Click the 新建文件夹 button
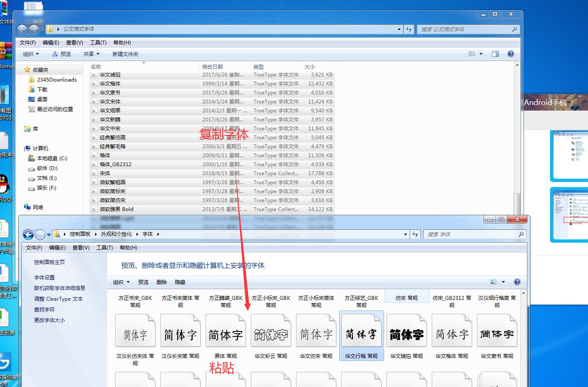Viewport: 588px width, 387px height. [x=125, y=53]
